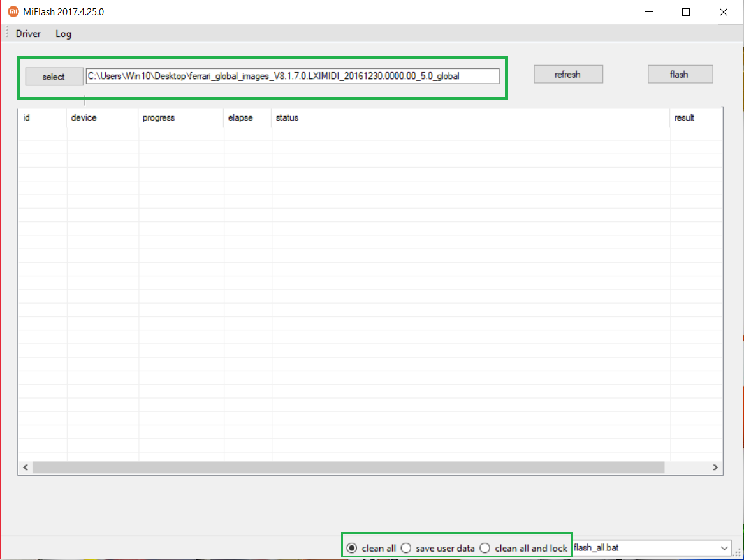This screenshot has height=560, width=744.
Task: Open the Driver menu
Action: pos(28,34)
